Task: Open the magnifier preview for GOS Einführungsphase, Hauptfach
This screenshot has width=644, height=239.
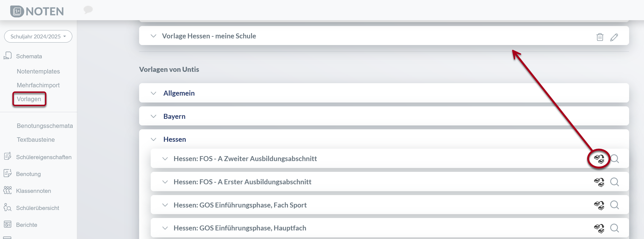Action: pyautogui.click(x=614, y=228)
